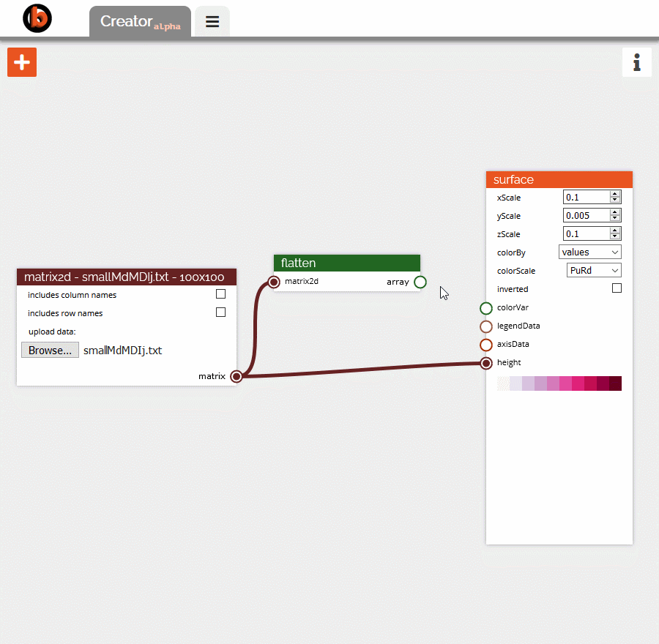The width and height of the screenshot is (659, 644).
Task: Click the matrix2d input port on flatten node
Action: tap(274, 282)
